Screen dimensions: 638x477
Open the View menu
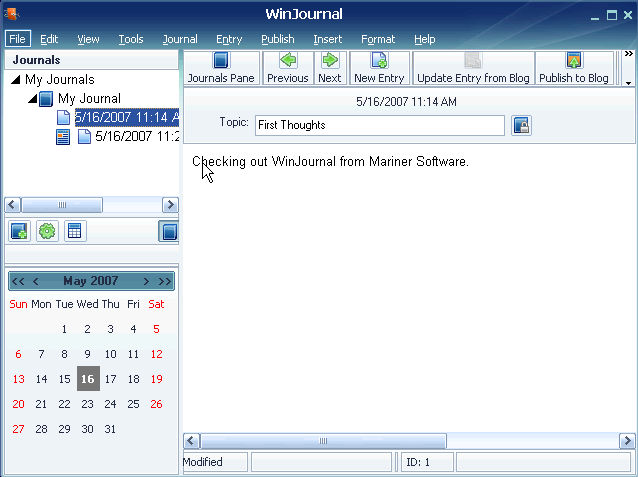click(88, 39)
